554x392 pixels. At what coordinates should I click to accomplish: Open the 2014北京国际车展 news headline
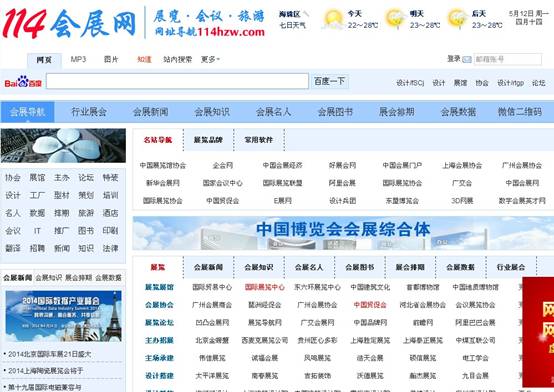point(49,354)
